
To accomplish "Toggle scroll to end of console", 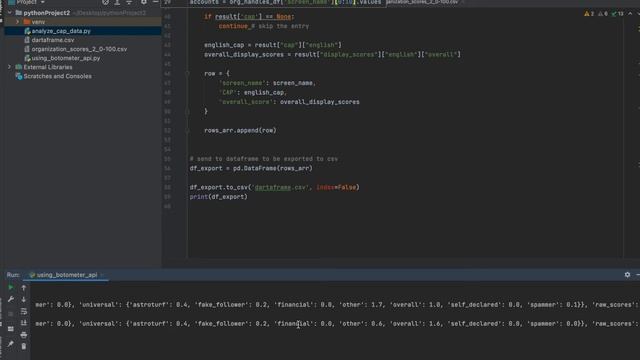I will pyautogui.click(x=24, y=323).
